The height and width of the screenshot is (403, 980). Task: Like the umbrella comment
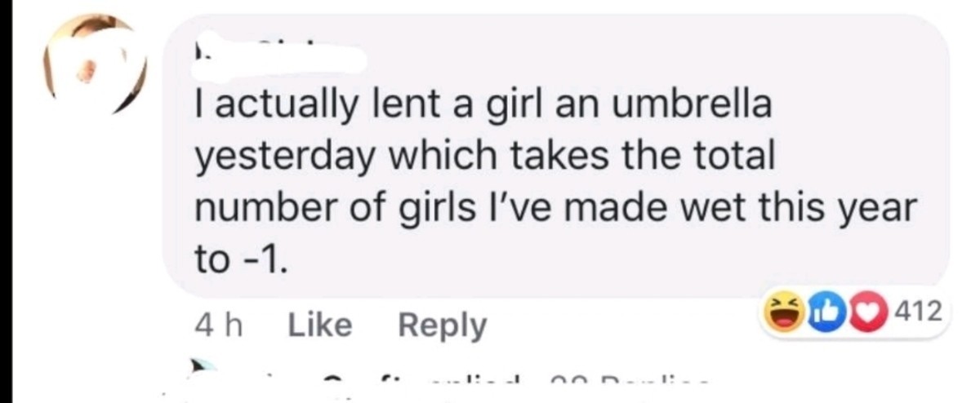pyautogui.click(x=320, y=325)
